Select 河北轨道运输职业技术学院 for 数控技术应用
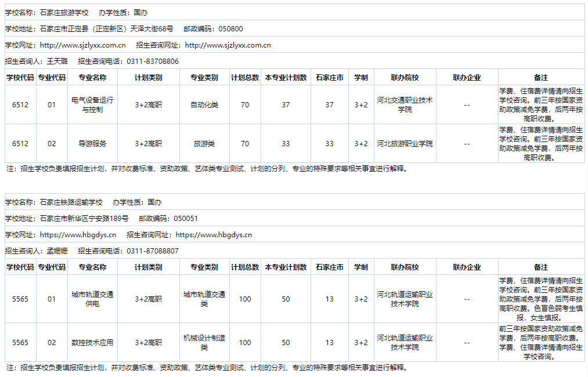The height and width of the screenshot is (377, 588). (405, 342)
